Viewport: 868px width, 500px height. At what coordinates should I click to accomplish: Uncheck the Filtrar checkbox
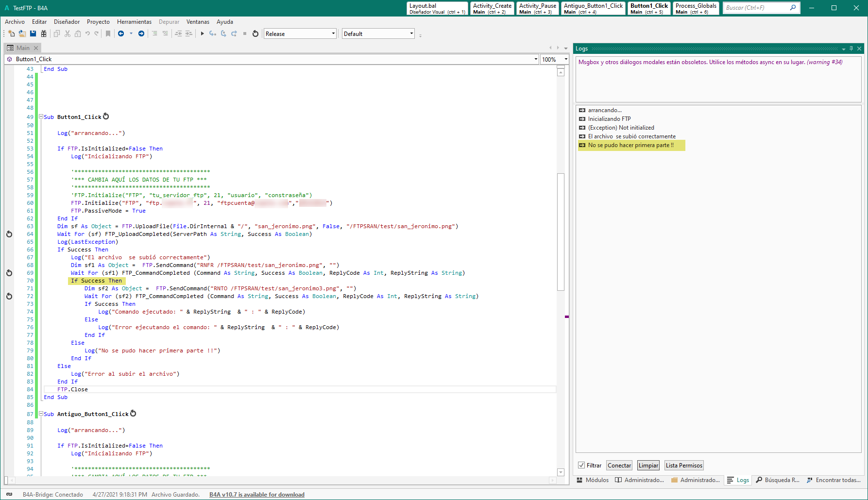581,465
